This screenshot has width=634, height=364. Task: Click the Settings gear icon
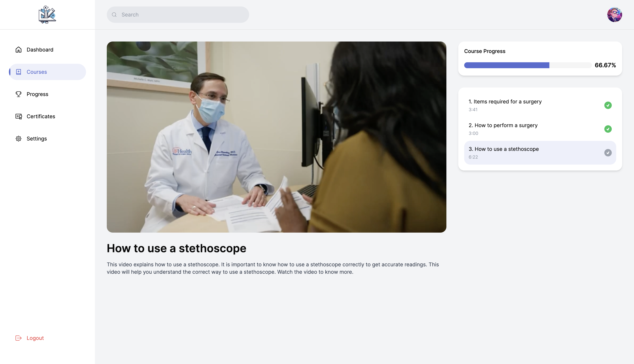click(x=19, y=139)
